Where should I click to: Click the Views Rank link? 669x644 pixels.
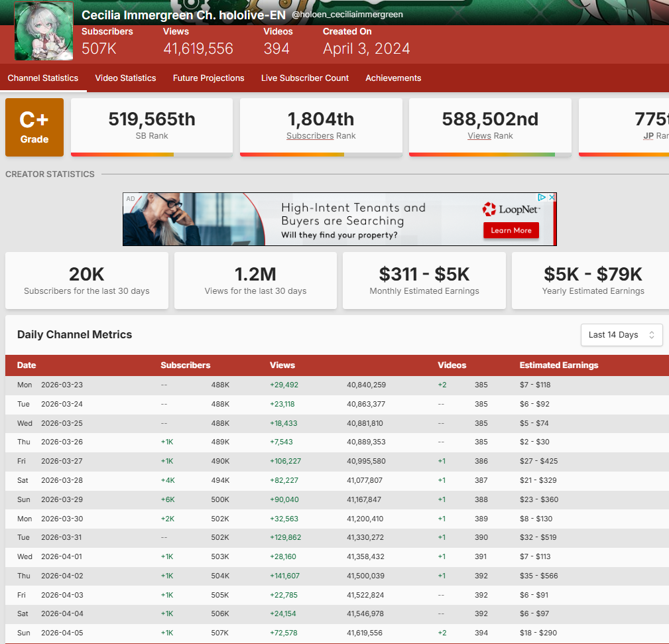click(479, 136)
